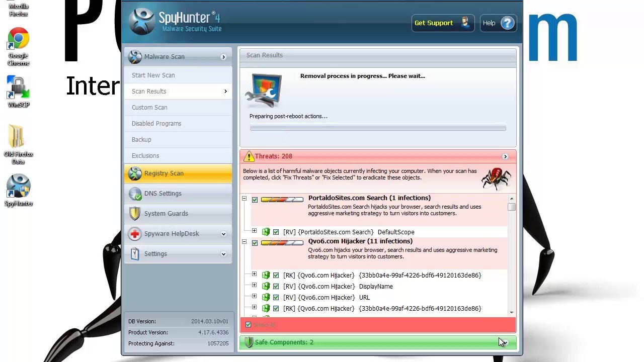Click the threat list scrollbar thumb
The image size is (644, 362).
512,207
